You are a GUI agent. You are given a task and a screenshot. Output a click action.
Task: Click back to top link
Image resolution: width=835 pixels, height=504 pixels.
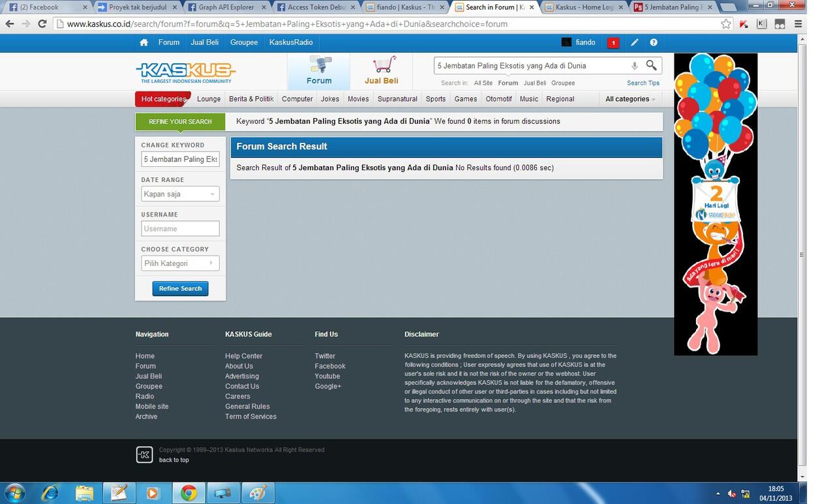click(x=174, y=460)
